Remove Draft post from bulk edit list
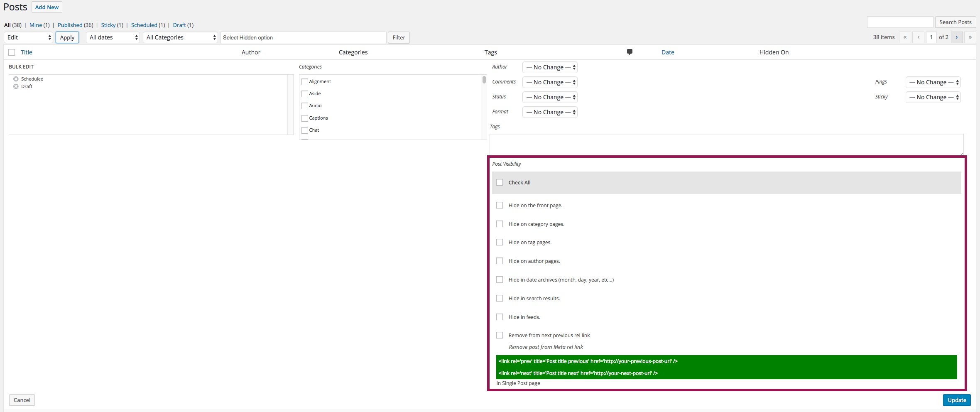 (16, 86)
